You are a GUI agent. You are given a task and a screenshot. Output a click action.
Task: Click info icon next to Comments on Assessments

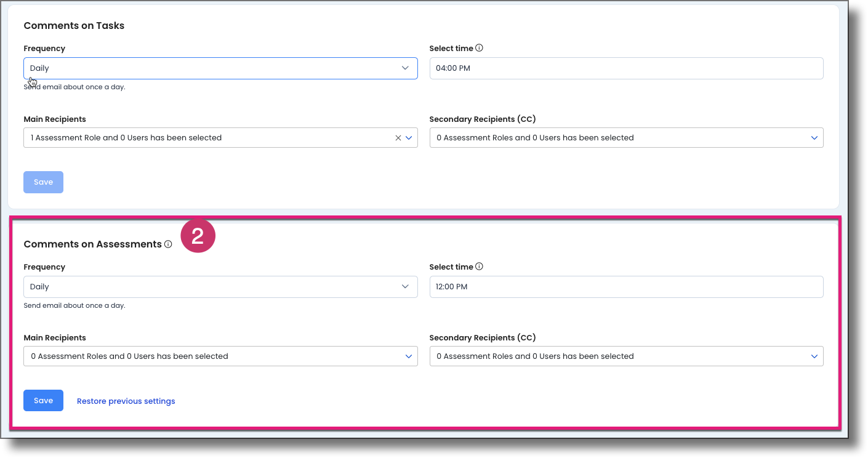click(168, 244)
